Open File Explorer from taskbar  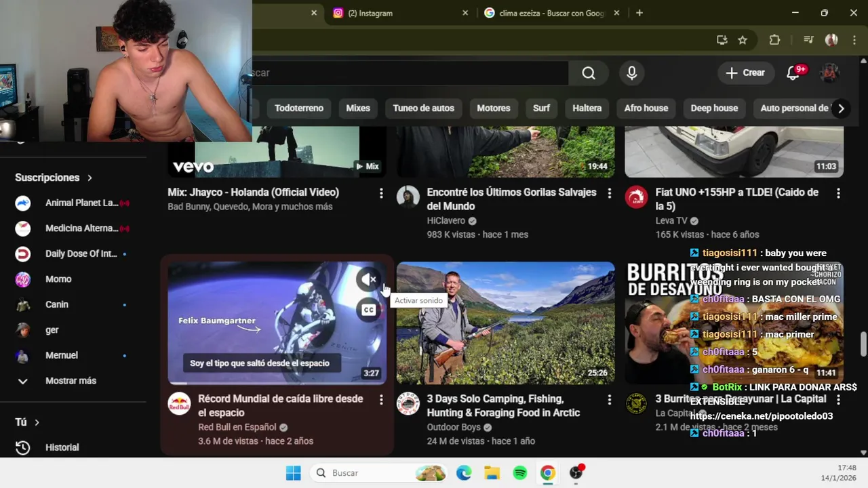(492, 473)
